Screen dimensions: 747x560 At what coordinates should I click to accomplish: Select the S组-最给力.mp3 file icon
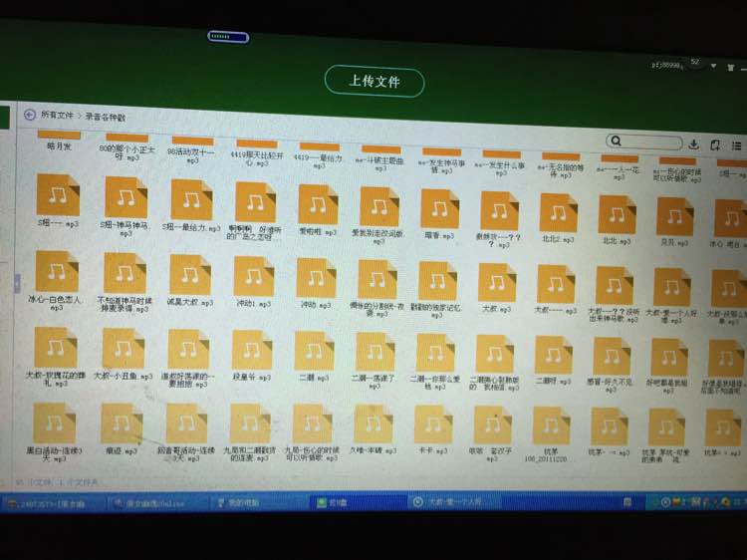pyautogui.click(x=191, y=200)
